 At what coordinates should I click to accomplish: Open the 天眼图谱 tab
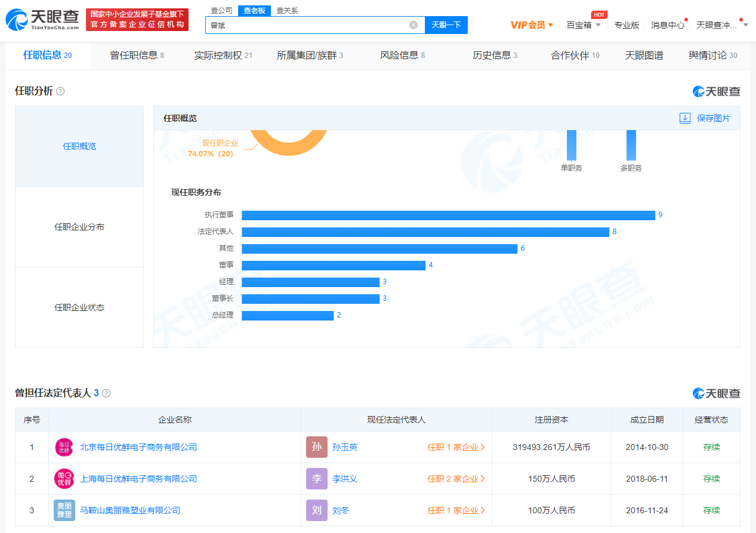[644, 56]
